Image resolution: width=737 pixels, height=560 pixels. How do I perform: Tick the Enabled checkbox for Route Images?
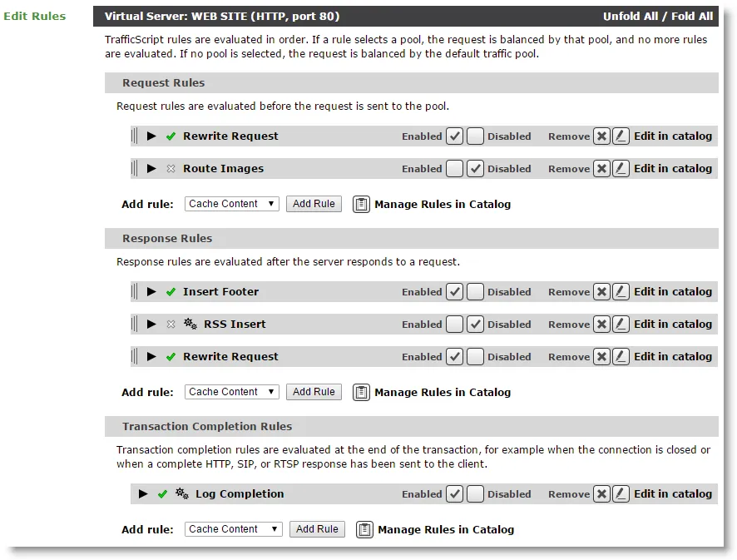tap(454, 168)
